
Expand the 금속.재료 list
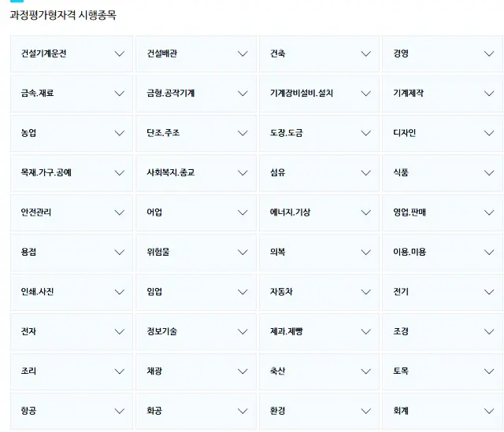point(71,94)
